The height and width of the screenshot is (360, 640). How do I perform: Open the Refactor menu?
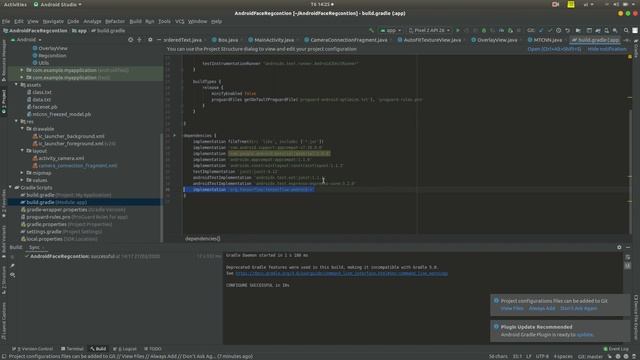click(115, 21)
